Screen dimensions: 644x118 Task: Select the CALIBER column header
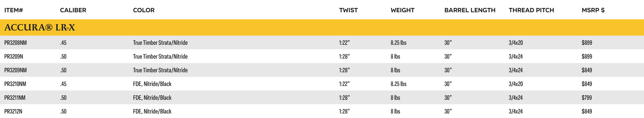(x=73, y=10)
